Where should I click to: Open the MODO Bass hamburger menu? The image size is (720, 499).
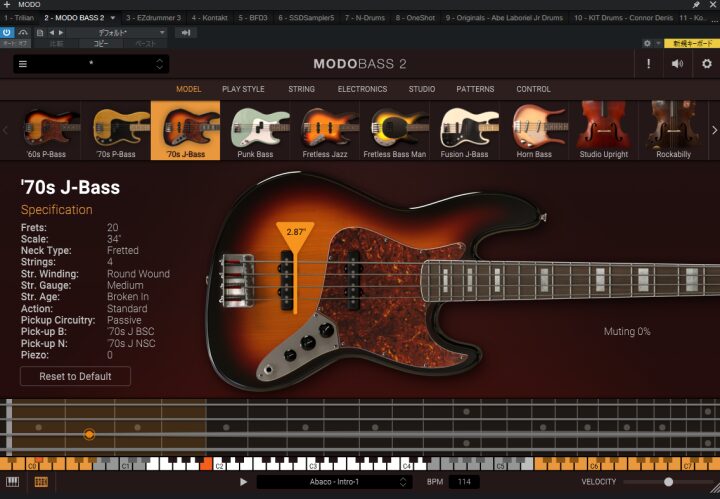pyautogui.click(x=22, y=64)
